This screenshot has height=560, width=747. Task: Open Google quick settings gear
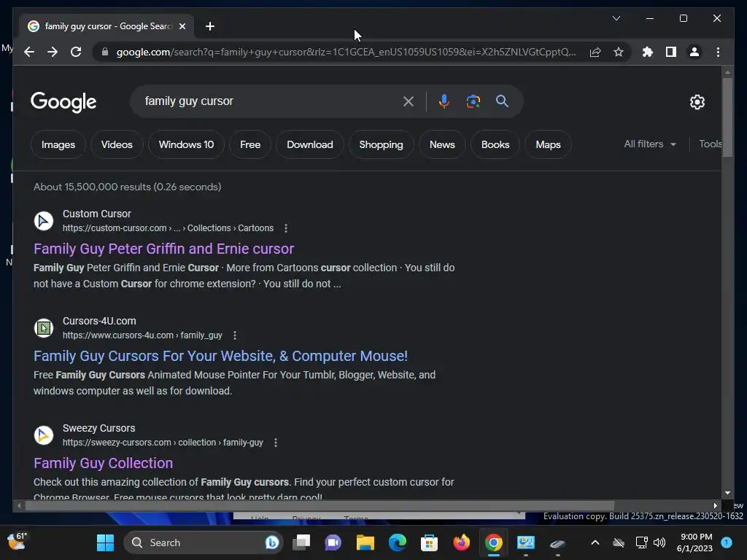[697, 102]
